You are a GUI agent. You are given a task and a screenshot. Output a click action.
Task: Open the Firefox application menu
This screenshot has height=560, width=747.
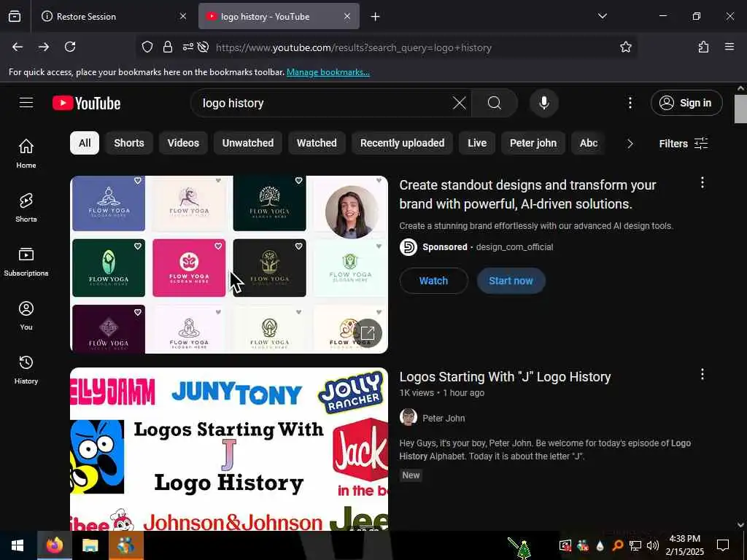(x=729, y=47)
